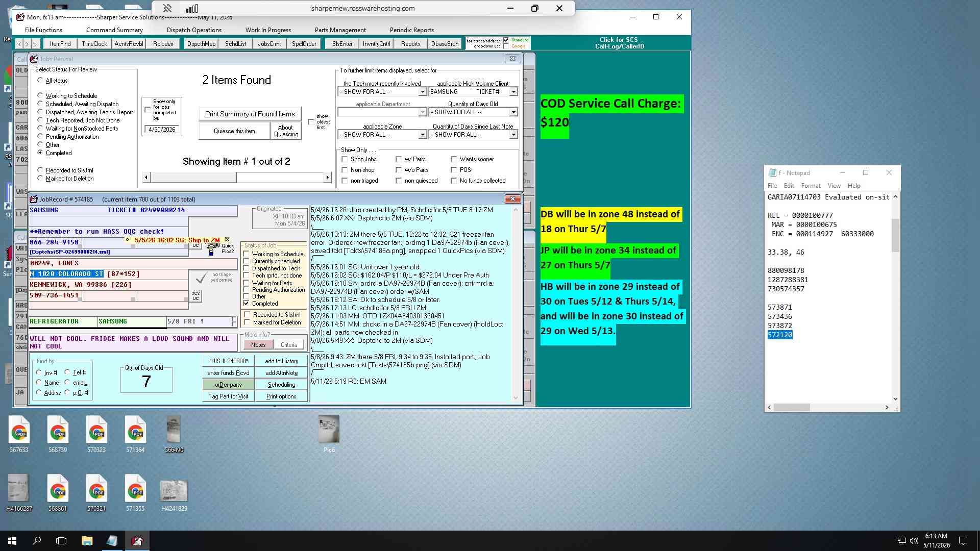The image size is (980, 551).
Task: Click Print Summary of Found Items button
Action: (250, 114)
